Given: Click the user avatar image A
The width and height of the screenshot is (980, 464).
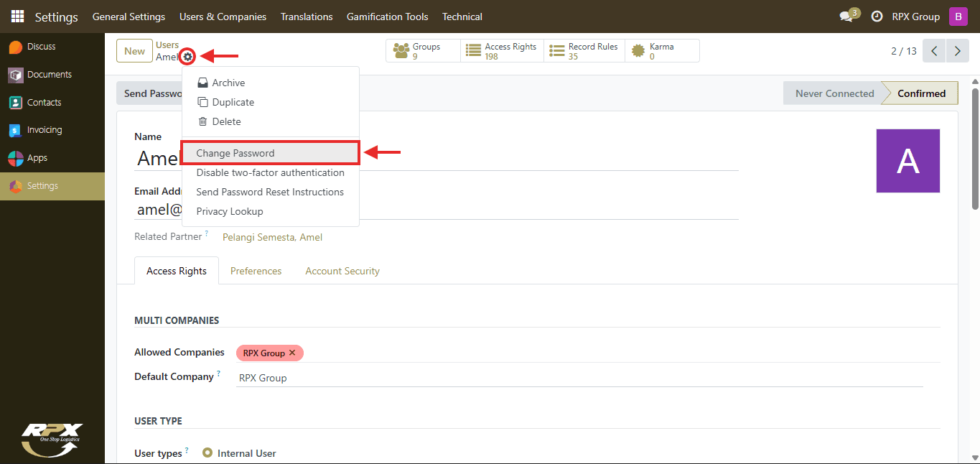Looking at the screenshot, I should tap(908, 161).
